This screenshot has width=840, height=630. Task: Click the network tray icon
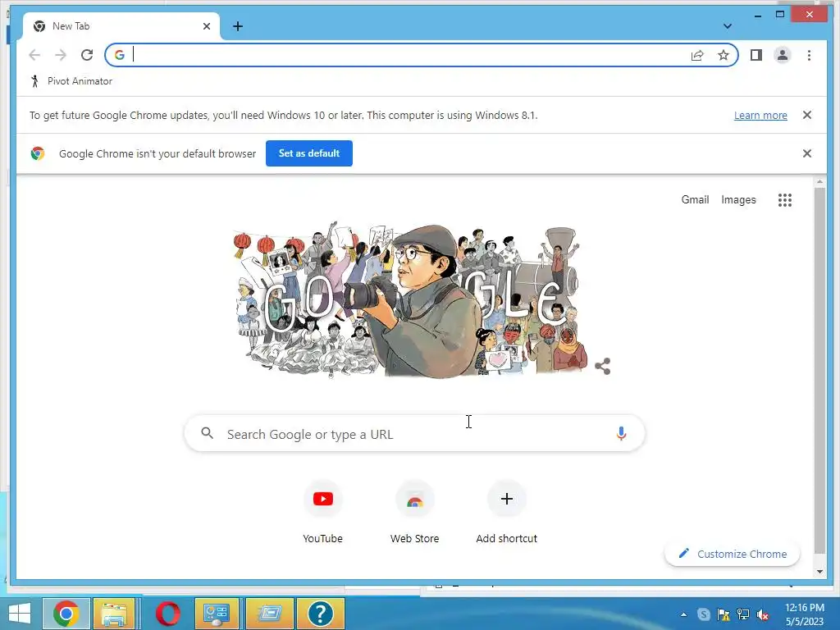click(x=743, y=614)
